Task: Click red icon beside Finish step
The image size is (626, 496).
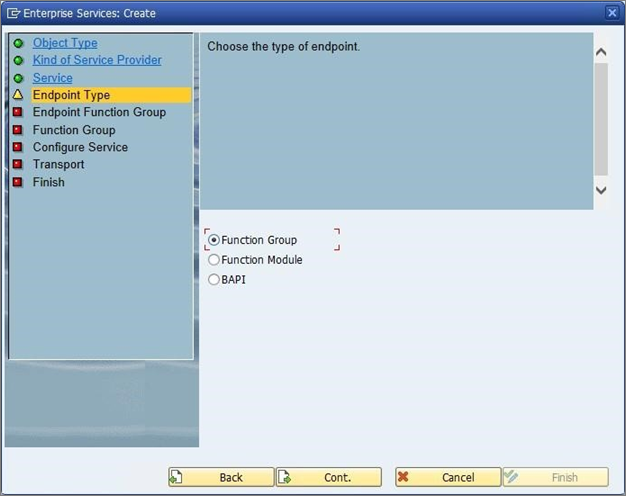Action: coord(18,182)
